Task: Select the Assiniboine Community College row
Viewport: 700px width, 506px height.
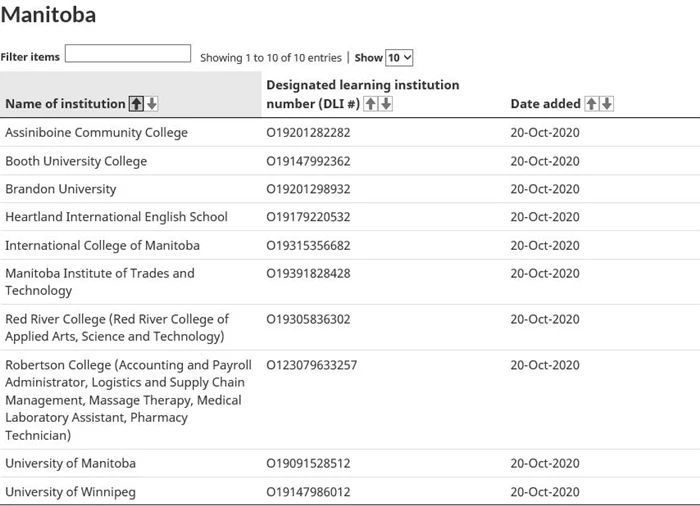Action: [350, 133]
